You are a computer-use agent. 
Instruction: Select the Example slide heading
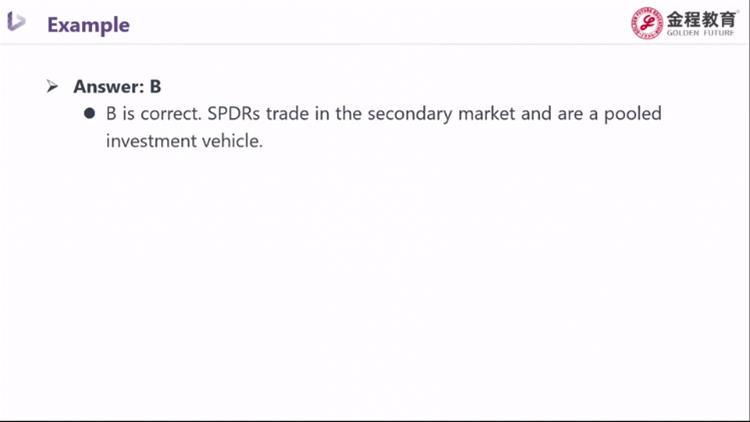[x=88, y=25]
